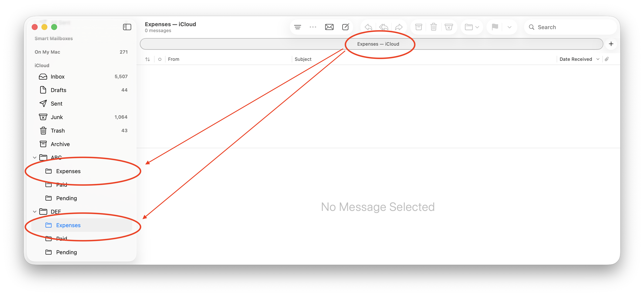This screenshot has width=644, height=296.
Task: Click the Forward arrow icon
Action: coord(399,27)
